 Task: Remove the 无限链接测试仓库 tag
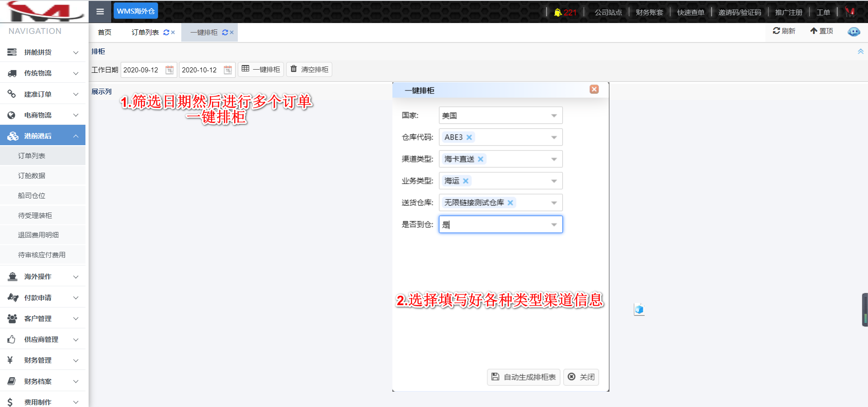click(510, 203)
